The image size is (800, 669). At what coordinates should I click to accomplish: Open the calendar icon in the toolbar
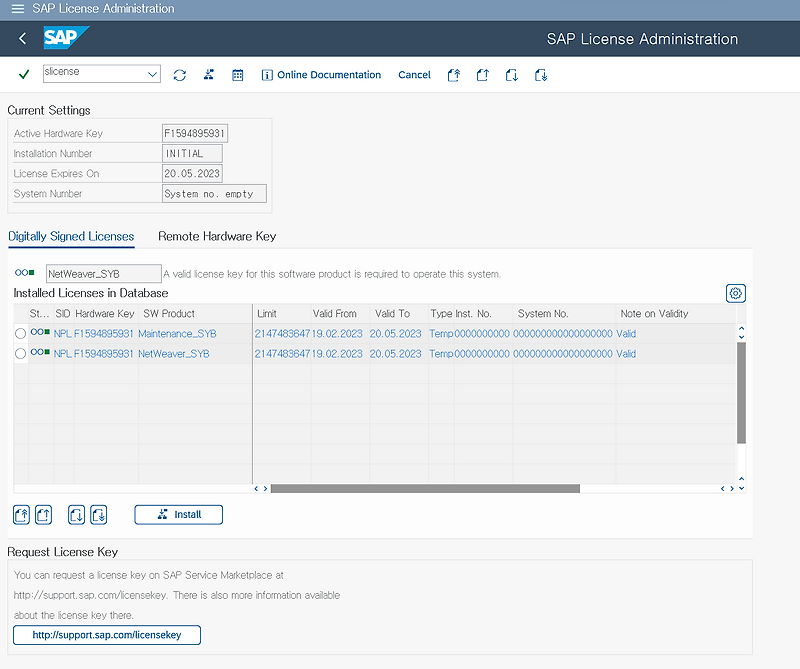pos(237,74)
